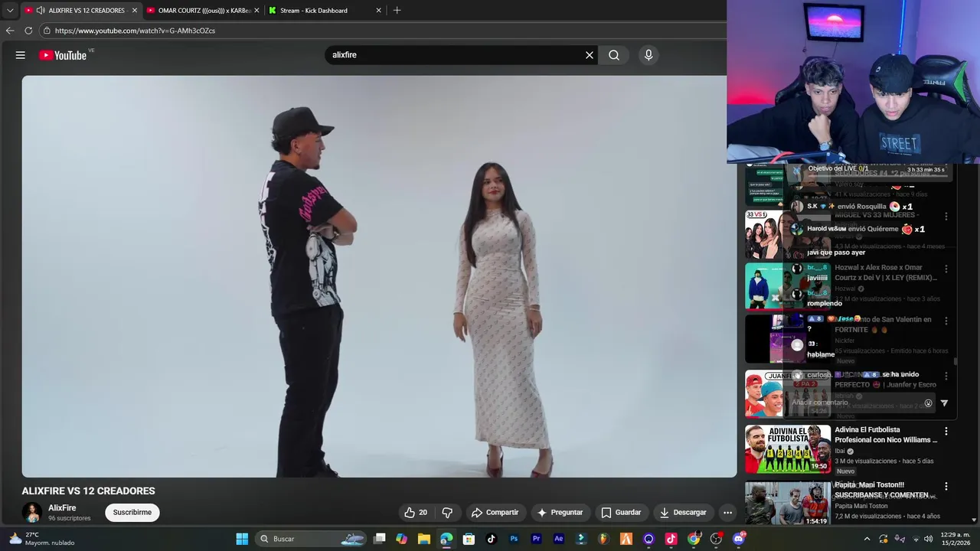The image size is (980, 551).
Task: Open options for MIGUEL VS 33 MUJERES video
Action: pyautogui.click(x=946, y=217)
